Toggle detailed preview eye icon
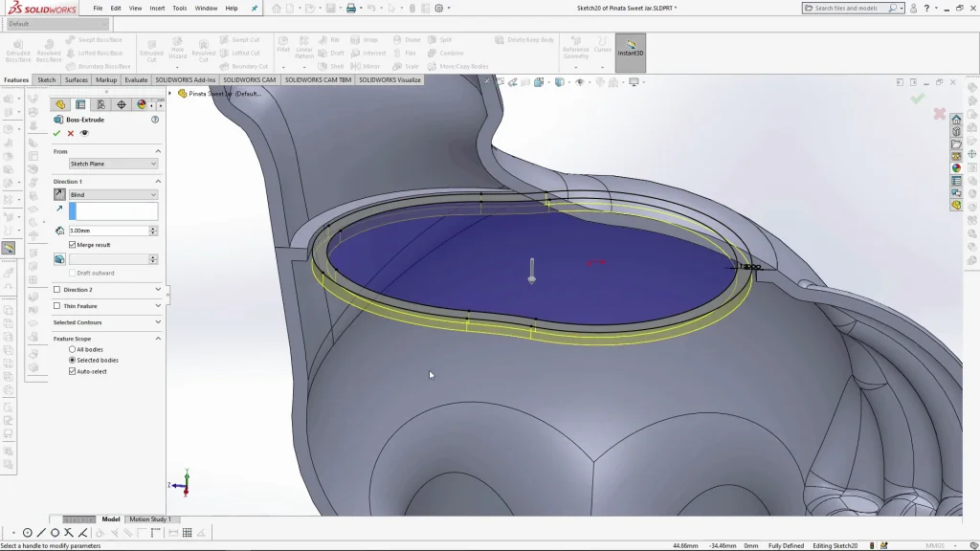This screenshot has width=980, height=551. point(83,133)
